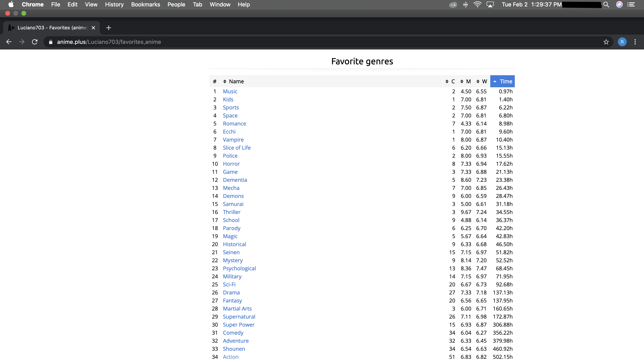Open the Bookmarks menu
Viewport: 644px width, 362px height.
[146, 4]
